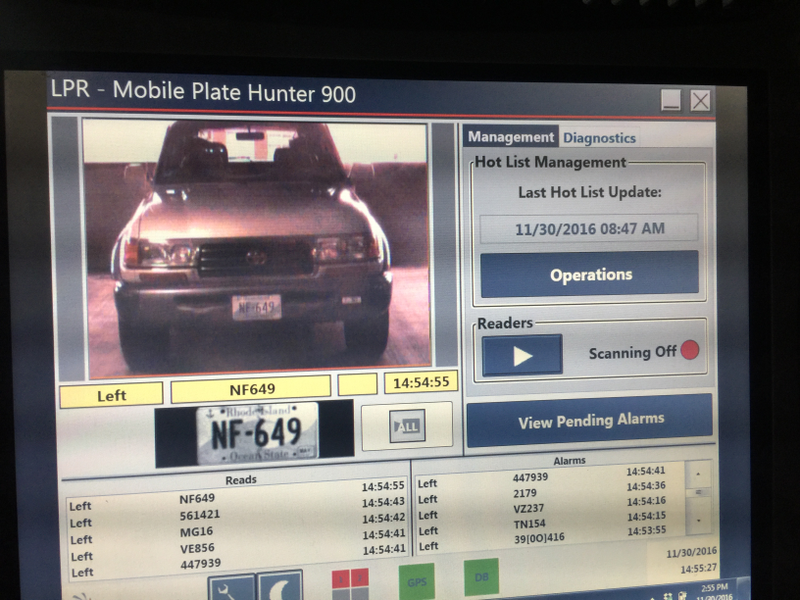Select the 447939 entry in Alarms

(548, 478)
